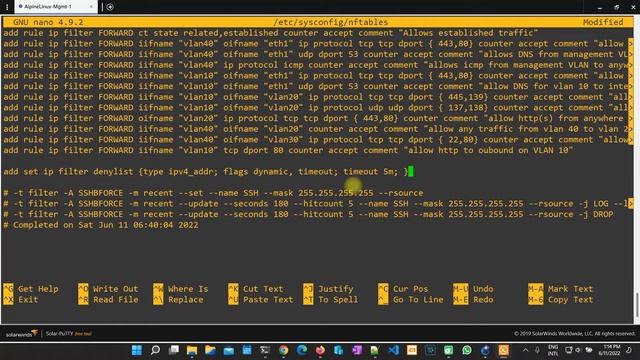640x360 pixels.
Task: Open the terminal app on the taskbar
Action: 265,350
